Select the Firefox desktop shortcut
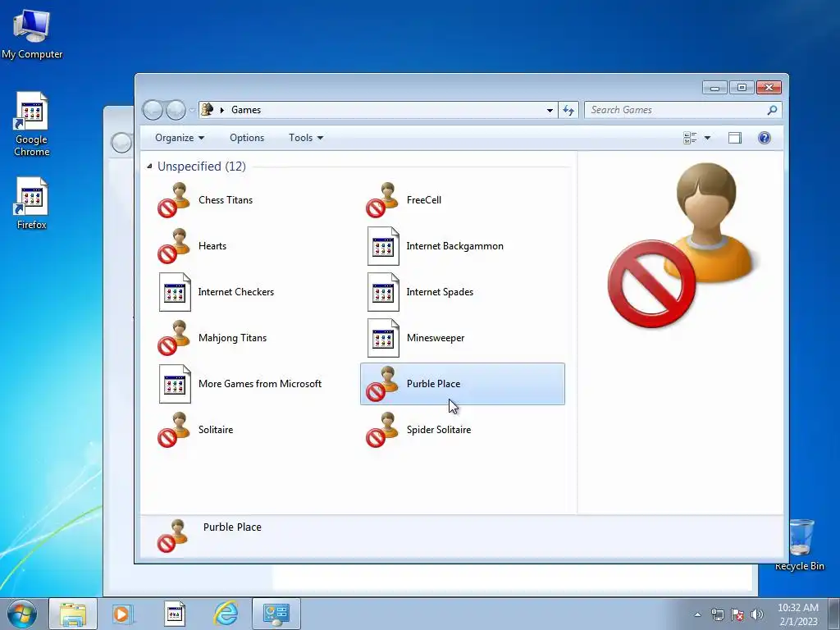840x630 pixels. (32, 203)
